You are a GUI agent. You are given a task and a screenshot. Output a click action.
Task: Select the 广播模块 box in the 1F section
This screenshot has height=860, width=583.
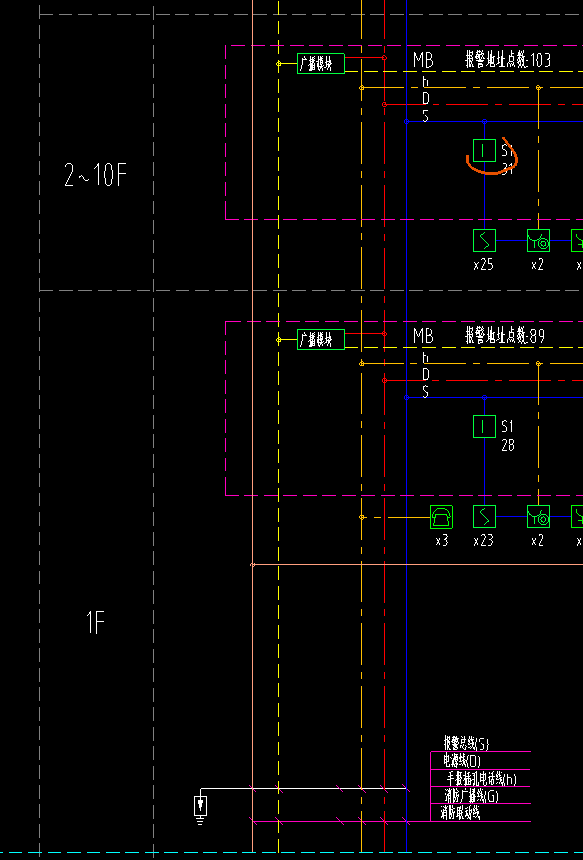[x=321, y=340]
